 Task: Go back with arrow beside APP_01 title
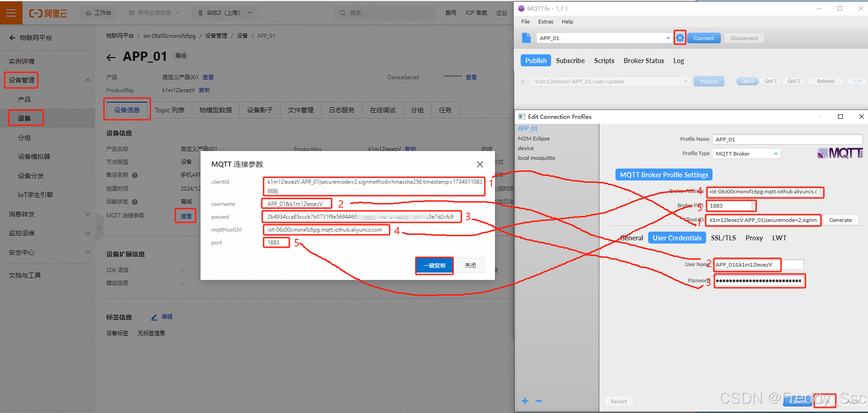[x=111, y=58]
